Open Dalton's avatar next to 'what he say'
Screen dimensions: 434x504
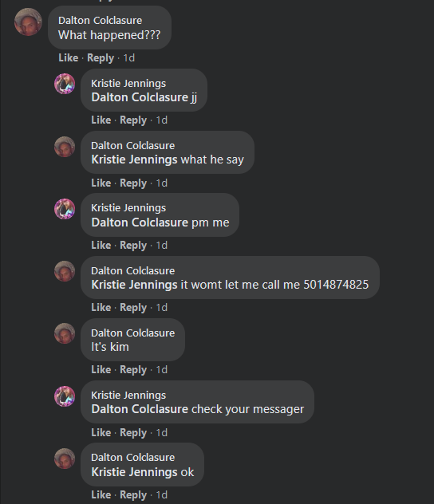pos(65,147)
